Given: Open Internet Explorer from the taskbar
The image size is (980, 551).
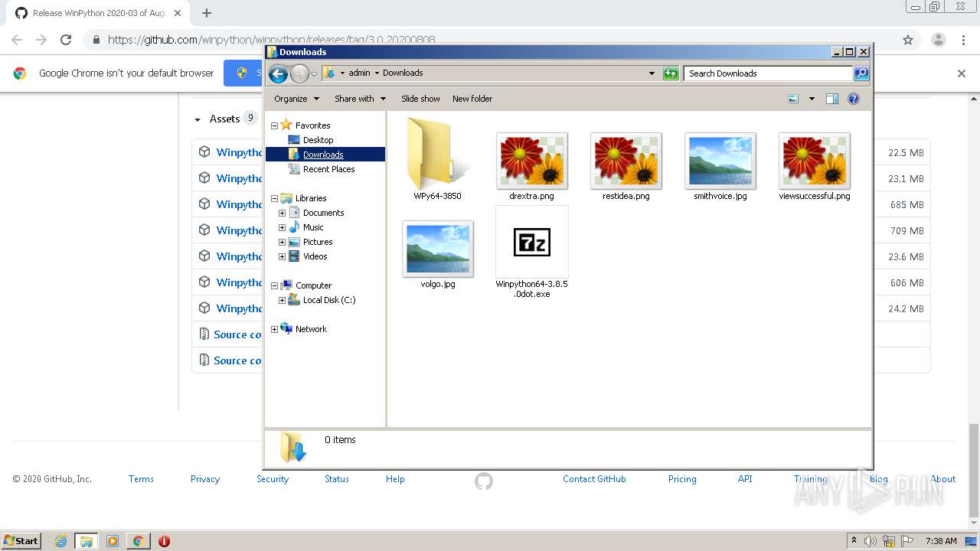Looking at the screenshot, I should (61, 541).
